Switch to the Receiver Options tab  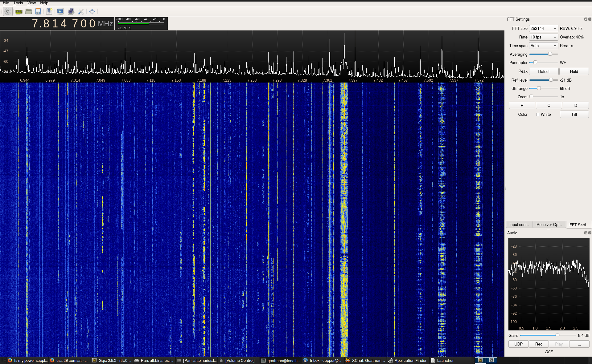point(549,224)
